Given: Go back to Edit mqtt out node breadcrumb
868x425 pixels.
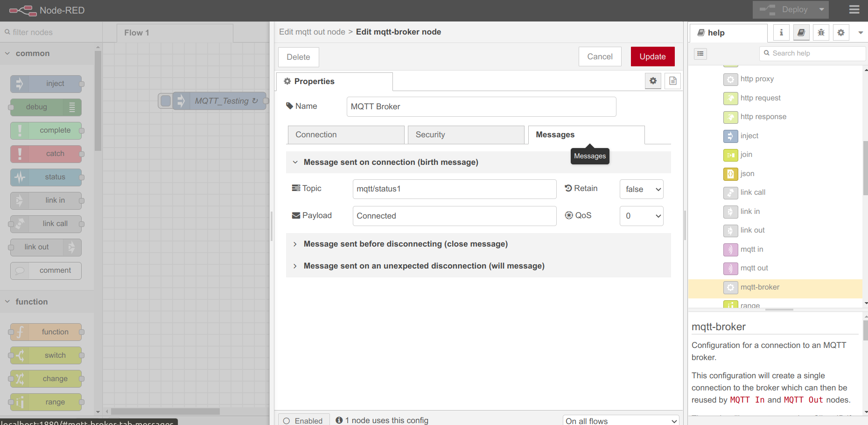Looking at the screenshot, I should click(312, 32).
